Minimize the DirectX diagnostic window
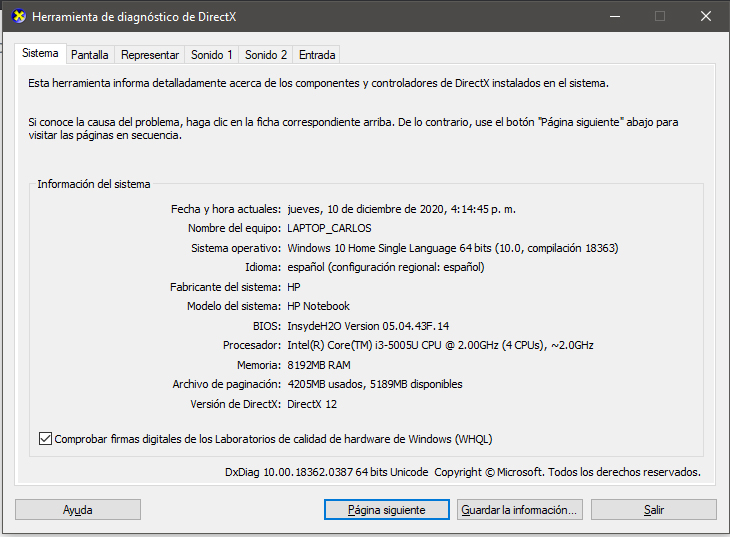 click(615, 17)
